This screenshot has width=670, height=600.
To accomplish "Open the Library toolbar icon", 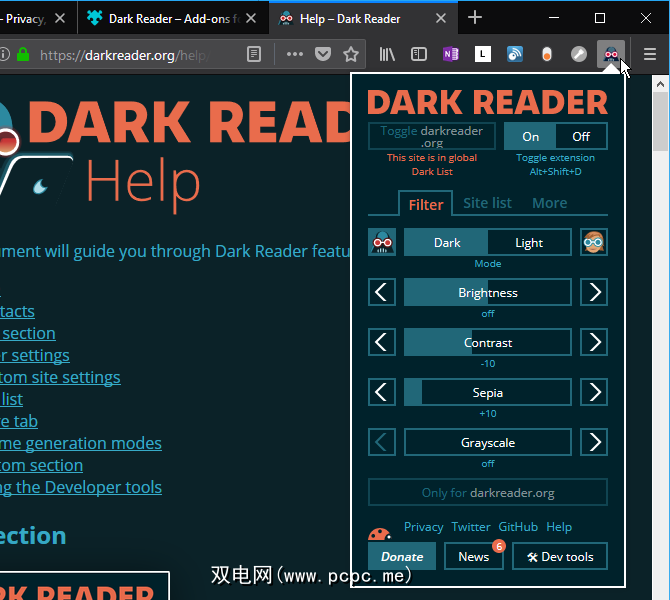I will click(x=387, y=54).
